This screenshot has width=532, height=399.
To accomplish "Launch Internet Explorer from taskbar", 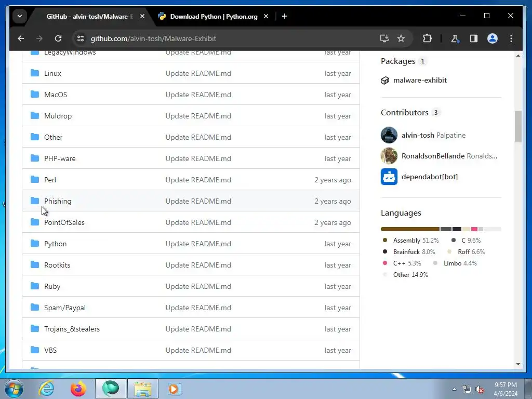I will coord(46,389).
